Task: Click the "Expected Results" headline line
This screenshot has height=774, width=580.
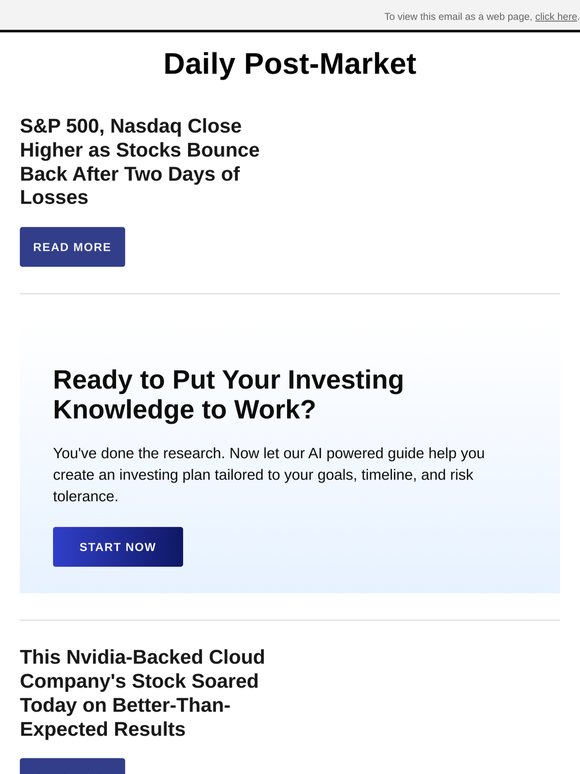Action: click(x=103, y=729)
